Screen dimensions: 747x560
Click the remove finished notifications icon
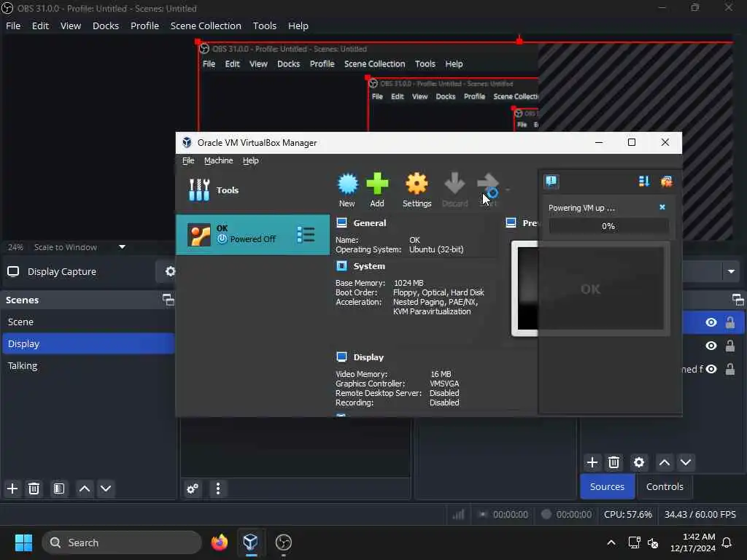(667, 181)
